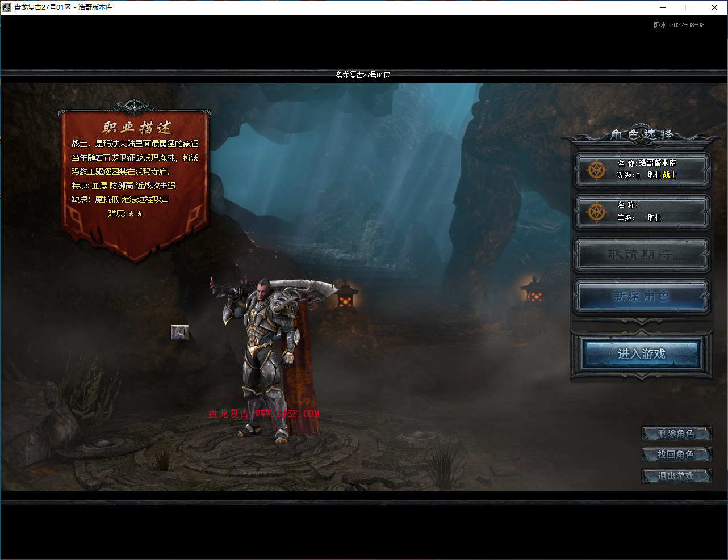Create a new character via 新建角色
The height and width of the screenshot is (560, 728).
point(642,296)
